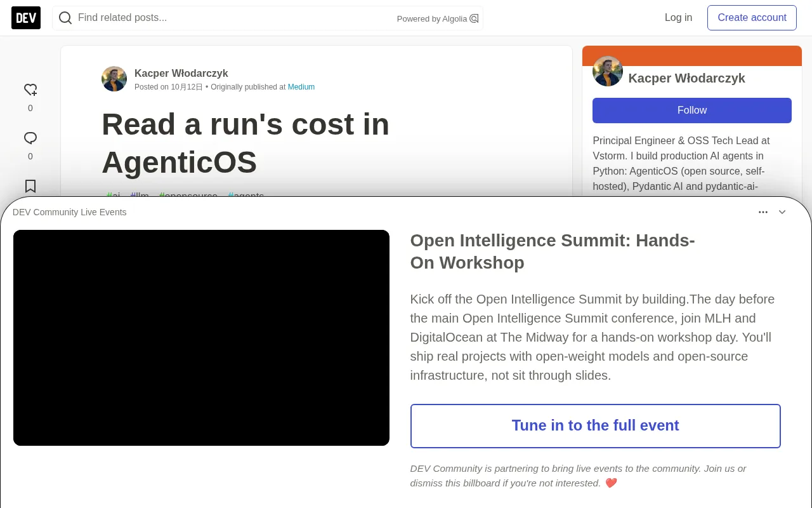Click the search magnifier icon
This screenshot has height=508, width=812.
click(x=65, y=18)
